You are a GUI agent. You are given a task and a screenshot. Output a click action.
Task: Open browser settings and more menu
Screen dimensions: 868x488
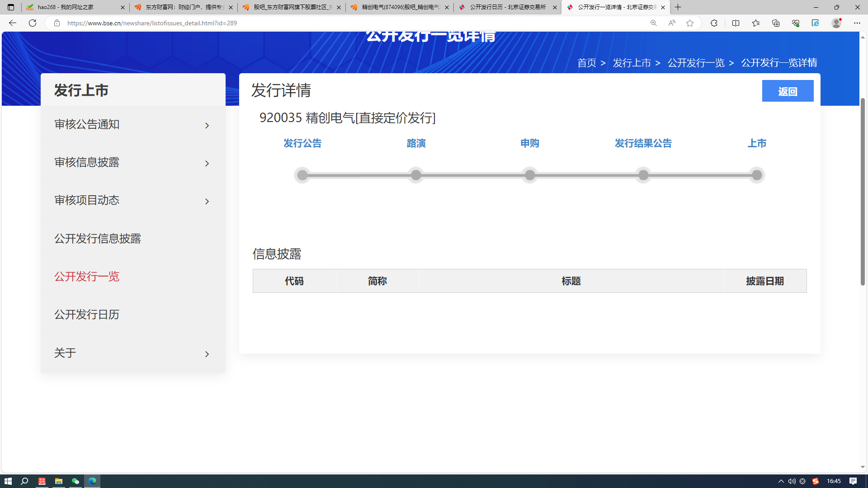[x=857, y=23]
